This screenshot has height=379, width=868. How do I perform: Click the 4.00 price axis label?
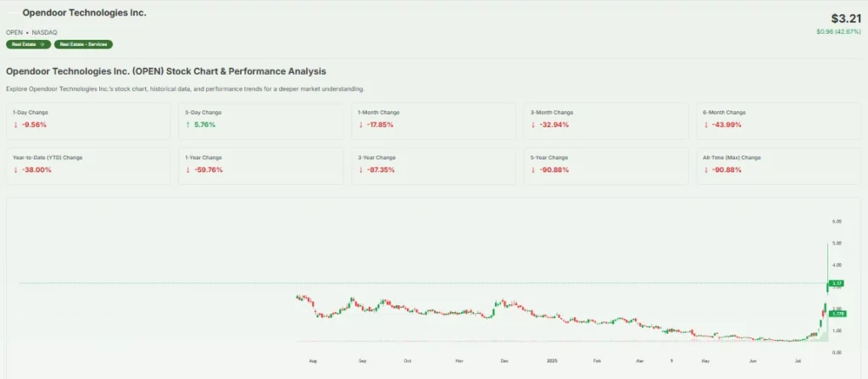point(837,265)
